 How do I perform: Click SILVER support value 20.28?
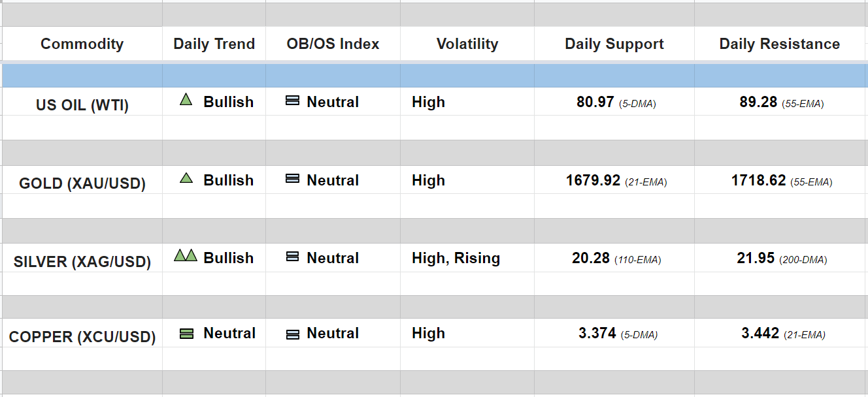[x=591, y=259]
